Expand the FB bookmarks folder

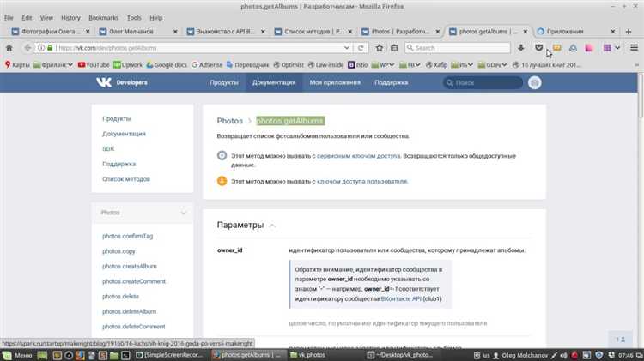(409, 65)
